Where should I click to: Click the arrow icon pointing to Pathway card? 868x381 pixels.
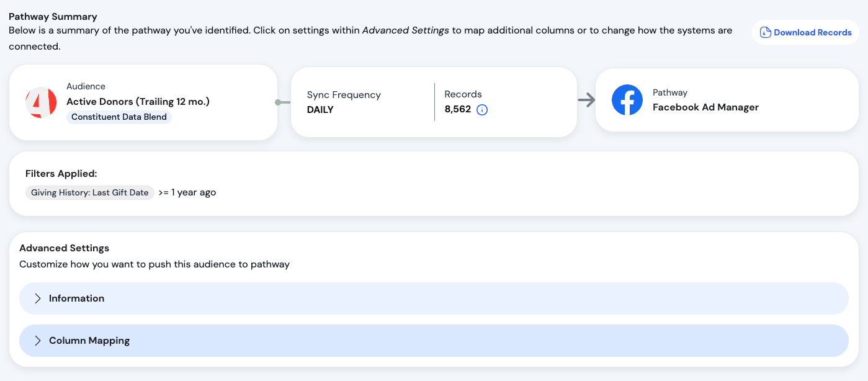tap(586, 100)
